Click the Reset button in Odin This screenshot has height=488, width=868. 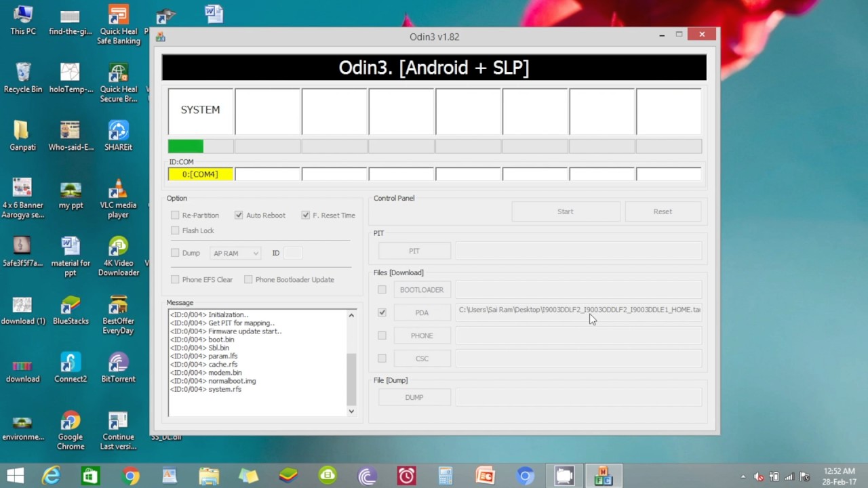(663, 211)
